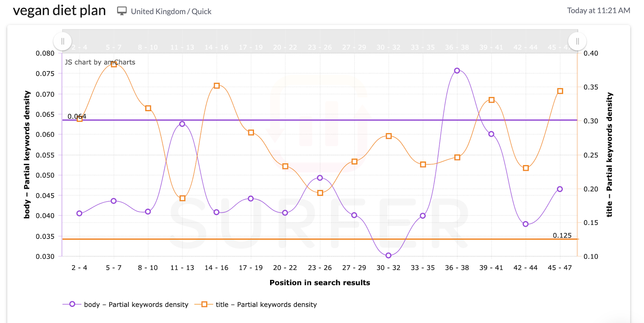This screenshot has width=644, height=323.
Task: Click the top range selection scrollbar
Action: (320, 41)
